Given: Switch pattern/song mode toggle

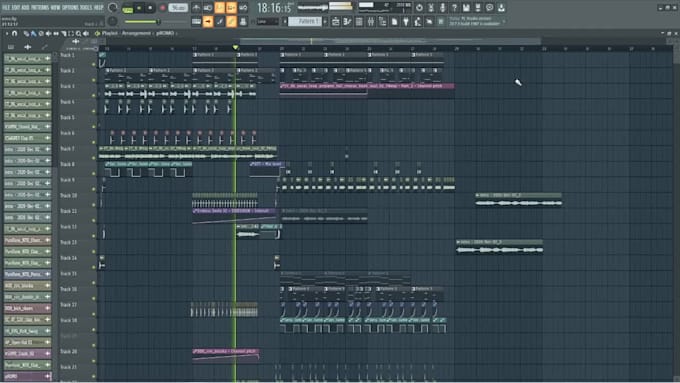Looking at the screenshot, I should coord(128,8).
